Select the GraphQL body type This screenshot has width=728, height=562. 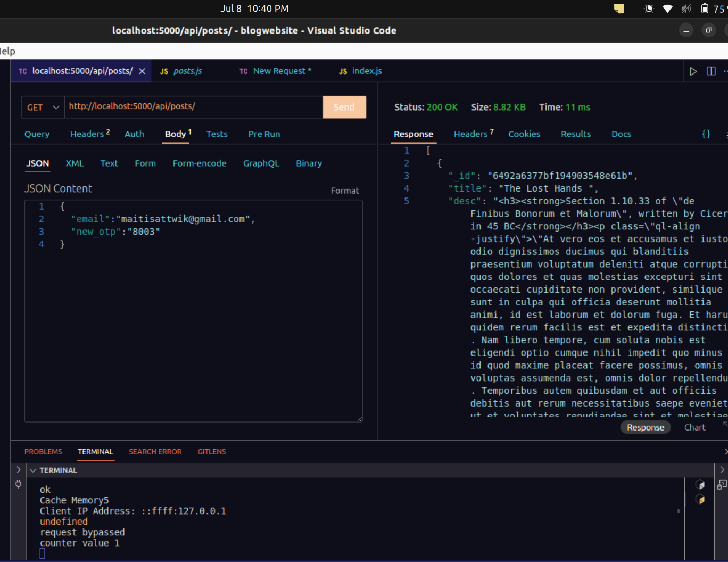(x=261, y=163)
